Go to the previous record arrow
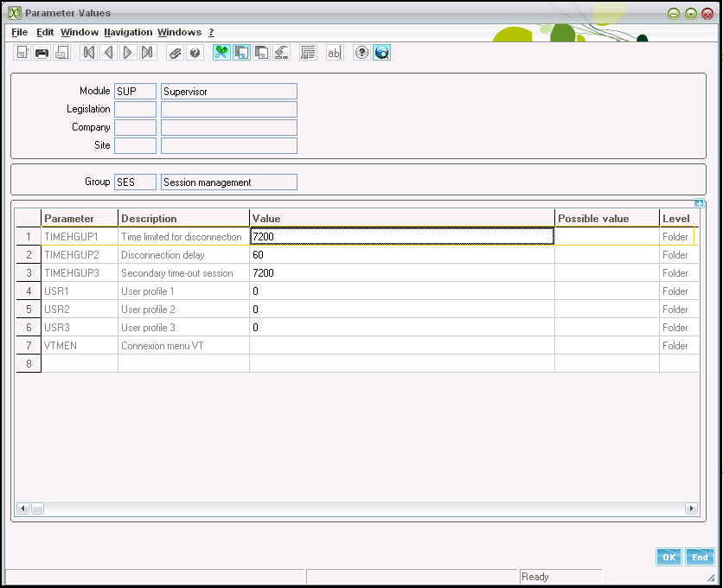723x588 pixels. tap(108, 53)
